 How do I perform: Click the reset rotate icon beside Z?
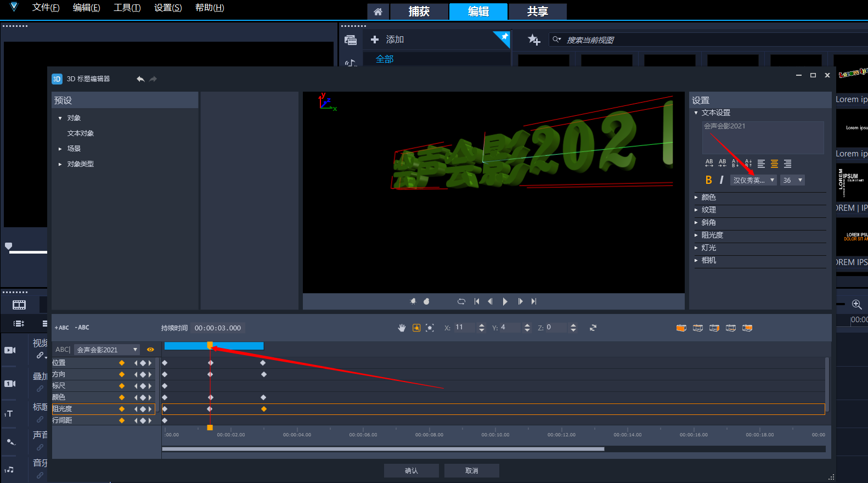tap(593, 328)
